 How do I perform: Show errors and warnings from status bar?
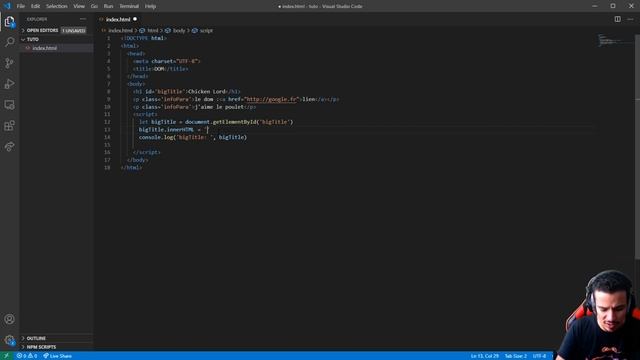[27, 356]
